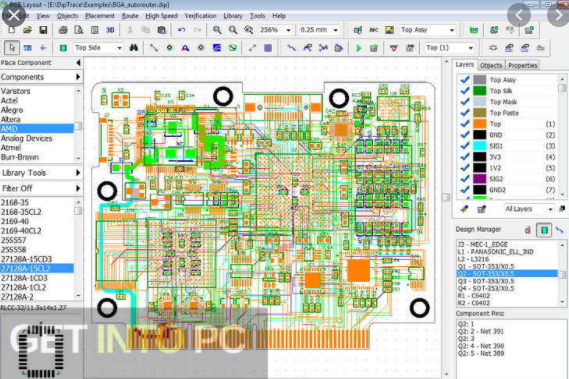This screenshot has width=569, height=379.
Task: Click the orange Top layer color swatch
Action: coord(479,124)
